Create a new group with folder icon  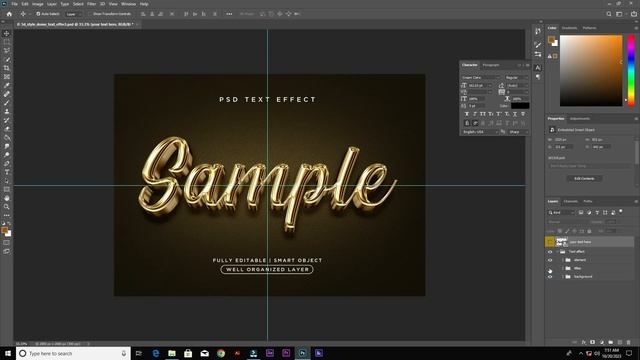pos(611,342)
